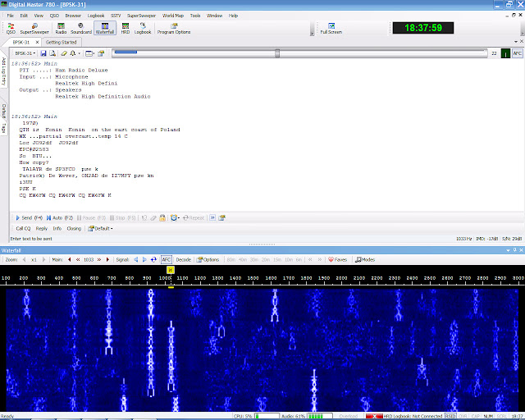Click the Reply macro
Image resolution: width=525 pixels, height=420 pixels.
click(42, 228)
